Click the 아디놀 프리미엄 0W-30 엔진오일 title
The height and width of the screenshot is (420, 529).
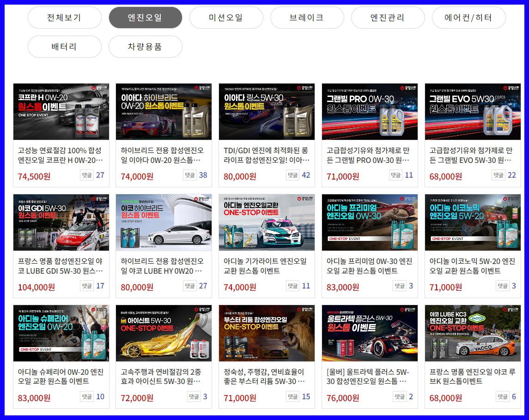click(370, 266)
